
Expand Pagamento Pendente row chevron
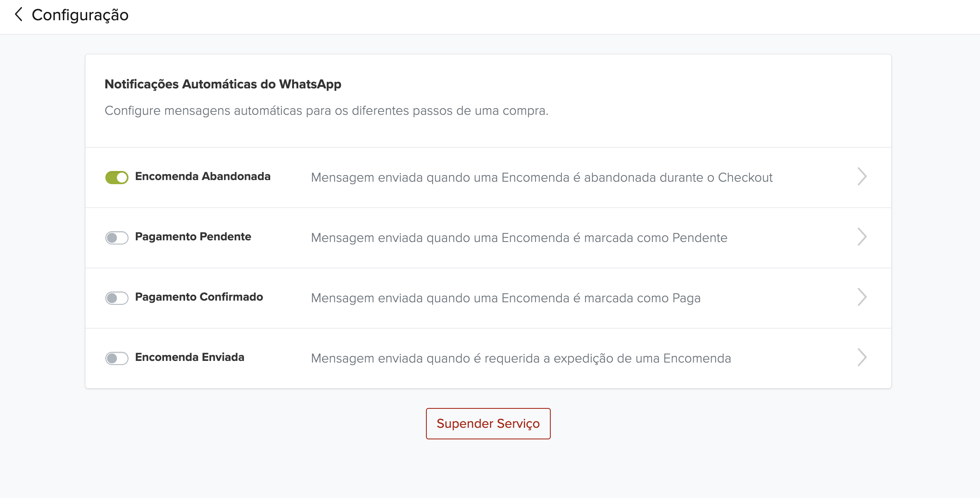click(862, 237)
